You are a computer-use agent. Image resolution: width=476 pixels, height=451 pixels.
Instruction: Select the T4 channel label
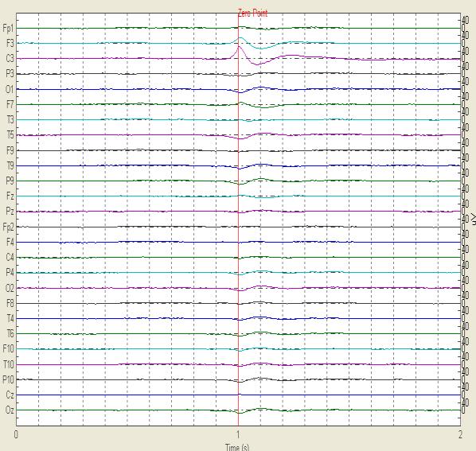(x=10, y=318)
